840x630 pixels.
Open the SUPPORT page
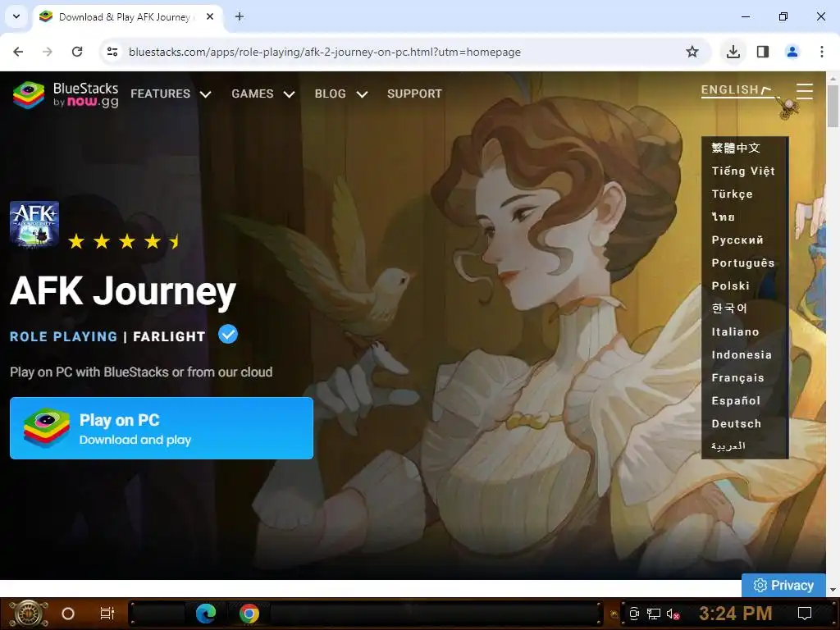(414, 94)
